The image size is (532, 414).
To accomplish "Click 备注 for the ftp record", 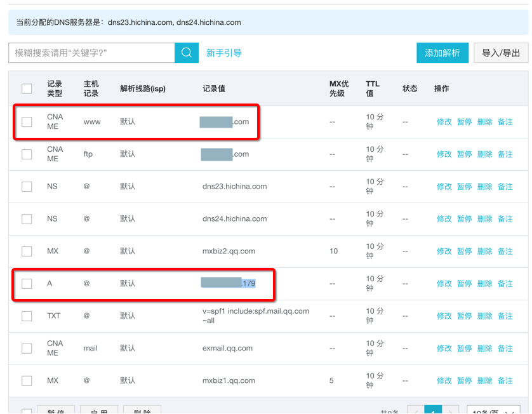I will (x=505, y=154).
